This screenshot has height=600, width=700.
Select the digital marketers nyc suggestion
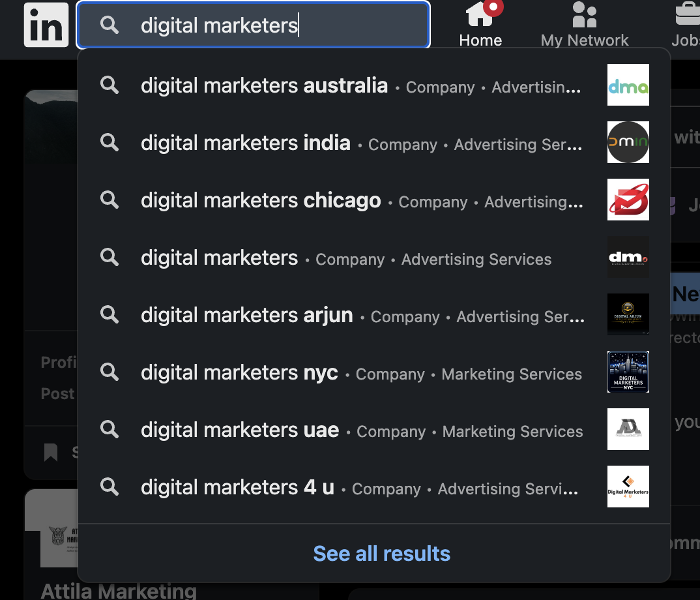pos(374,372)
